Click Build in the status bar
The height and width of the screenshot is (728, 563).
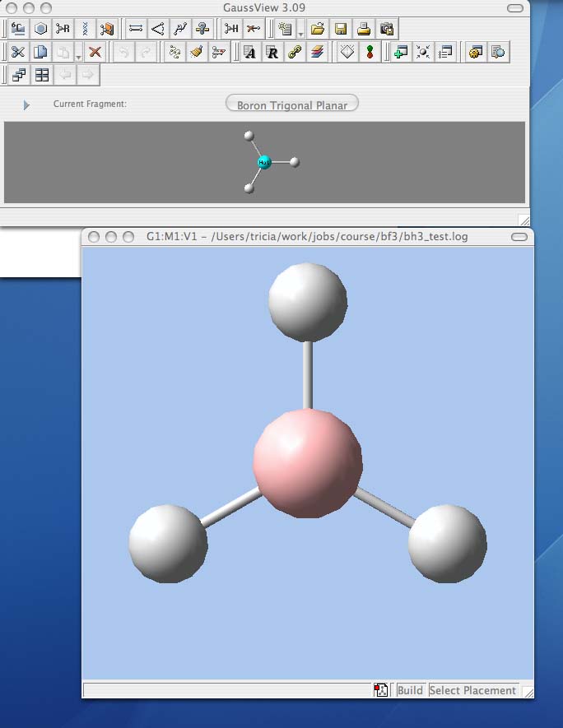(x=410, y=690)
